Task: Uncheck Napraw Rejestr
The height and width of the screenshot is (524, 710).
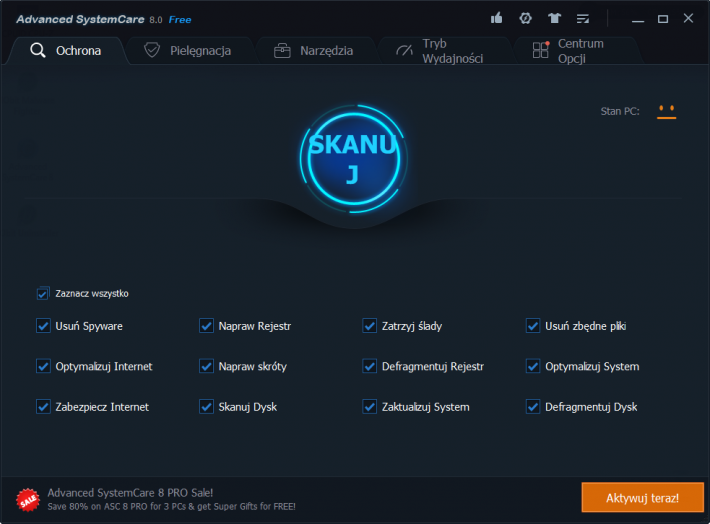Action: [206, 326]
